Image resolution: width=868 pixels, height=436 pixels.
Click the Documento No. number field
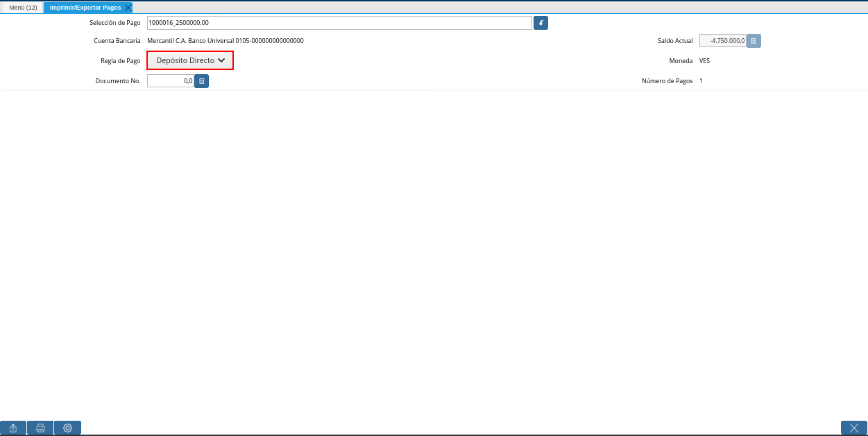click(x=170, y=81)
